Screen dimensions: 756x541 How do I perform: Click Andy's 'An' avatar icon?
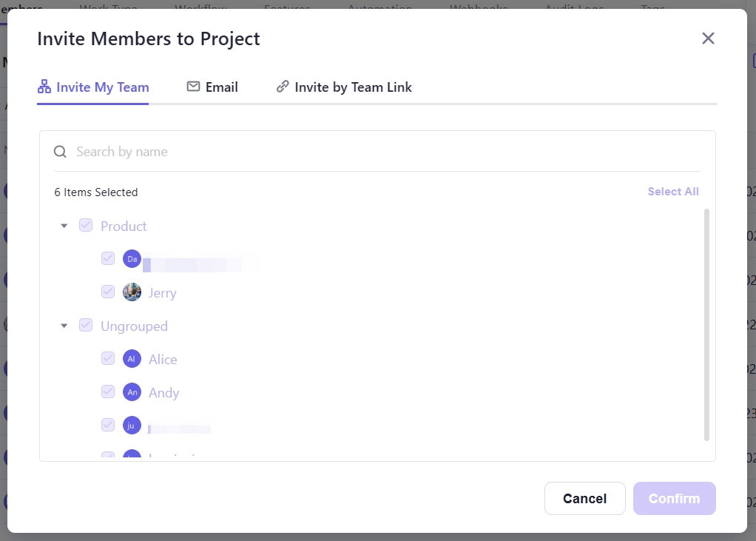click(132, 392)
